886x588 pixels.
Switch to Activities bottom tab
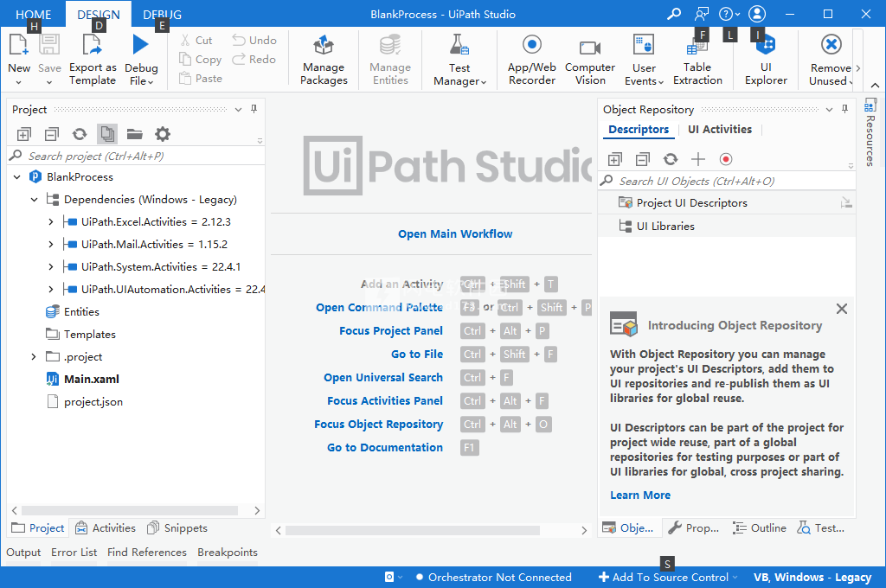[106, 528]
